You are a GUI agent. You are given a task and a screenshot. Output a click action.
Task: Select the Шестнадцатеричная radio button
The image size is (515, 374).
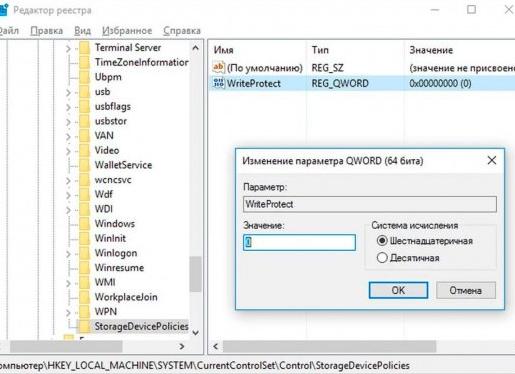(x=382, y=241)
